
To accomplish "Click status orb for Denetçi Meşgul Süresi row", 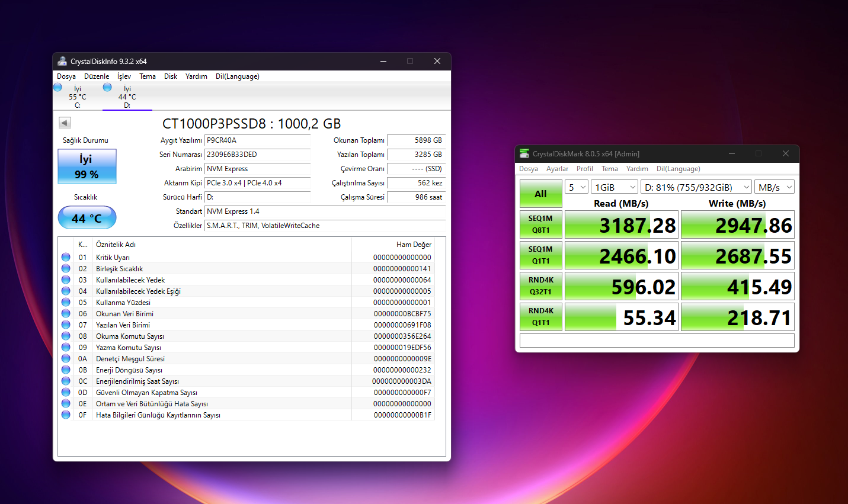I will pyautogui.click(x=66, y=358).
